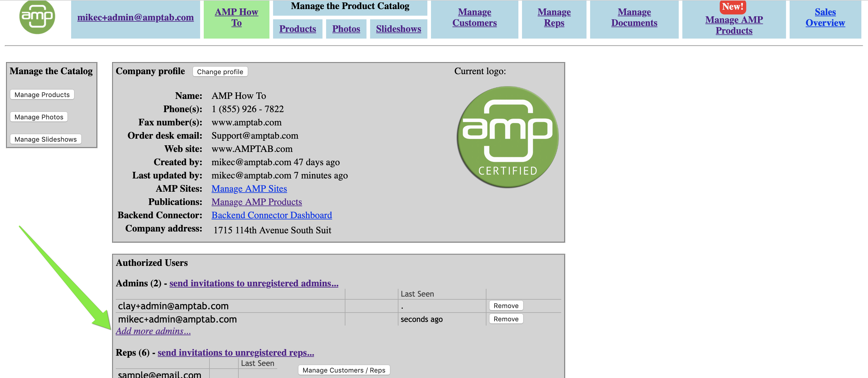Screen dimensions: 868x378
Task: Click the Manage the Product Catalog heading
Action: 350,6
